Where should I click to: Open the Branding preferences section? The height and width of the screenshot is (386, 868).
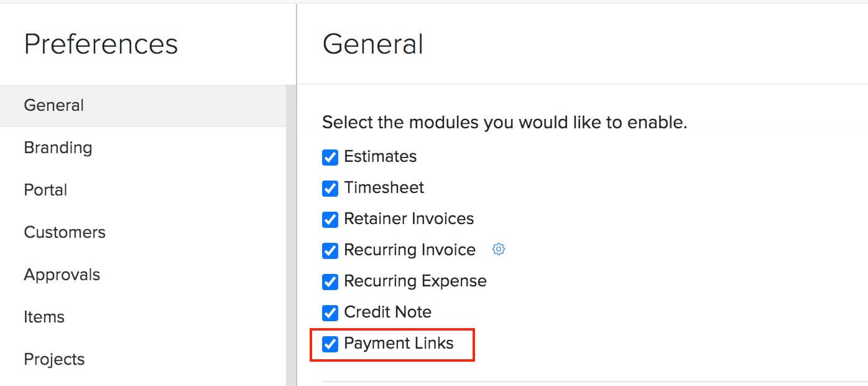click(57, 148)
